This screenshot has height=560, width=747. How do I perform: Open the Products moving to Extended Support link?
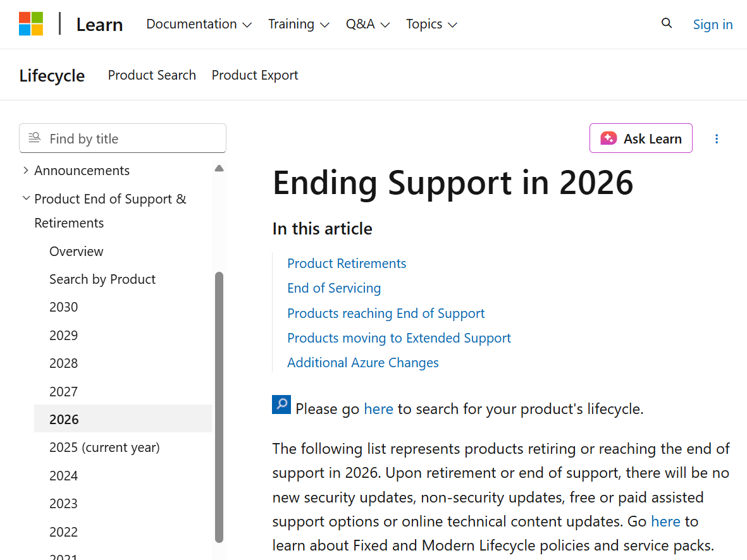(x=398, y=338)
